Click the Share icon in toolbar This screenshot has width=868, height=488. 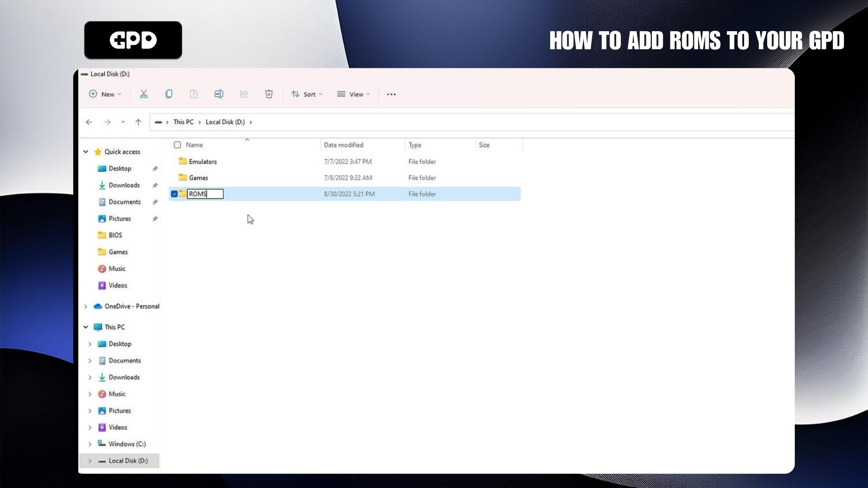[x=244, y=94]
